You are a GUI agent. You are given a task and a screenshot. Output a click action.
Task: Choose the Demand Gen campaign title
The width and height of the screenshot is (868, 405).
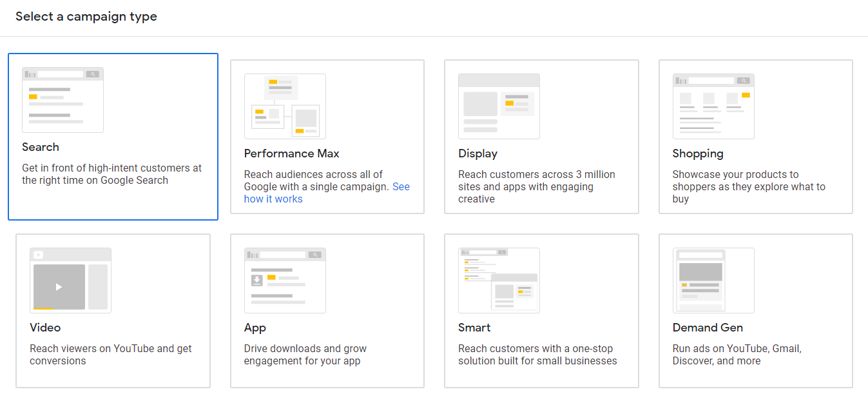click(x=708, y=328)
